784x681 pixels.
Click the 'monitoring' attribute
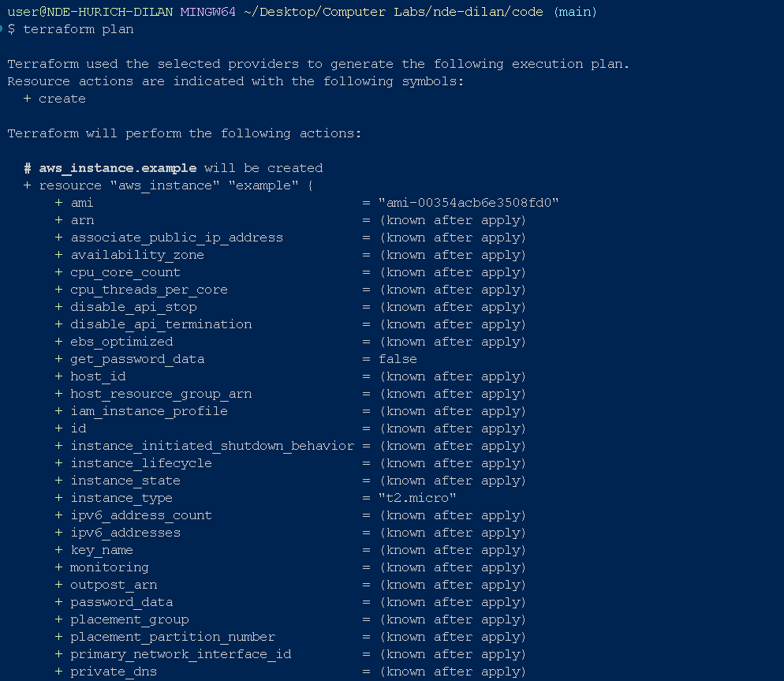110,567
